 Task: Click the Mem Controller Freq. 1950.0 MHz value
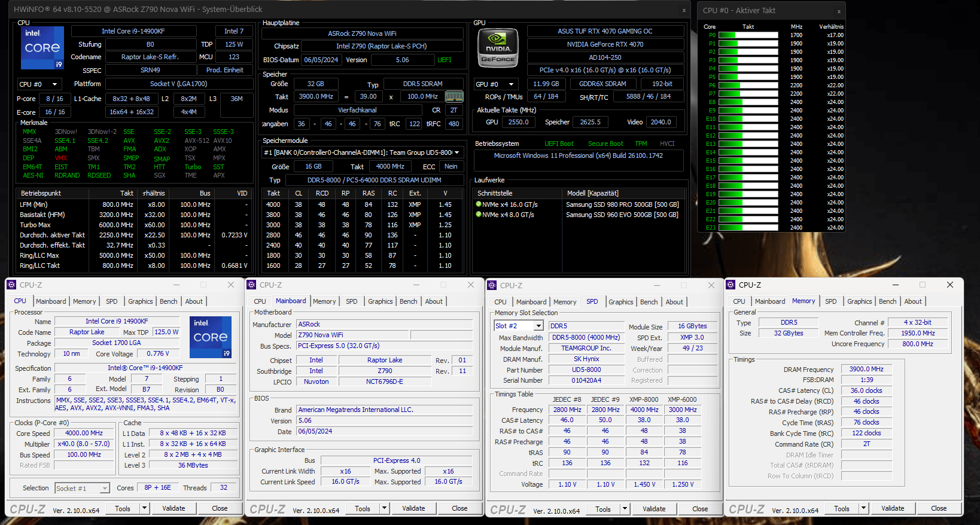click(918, 333)
